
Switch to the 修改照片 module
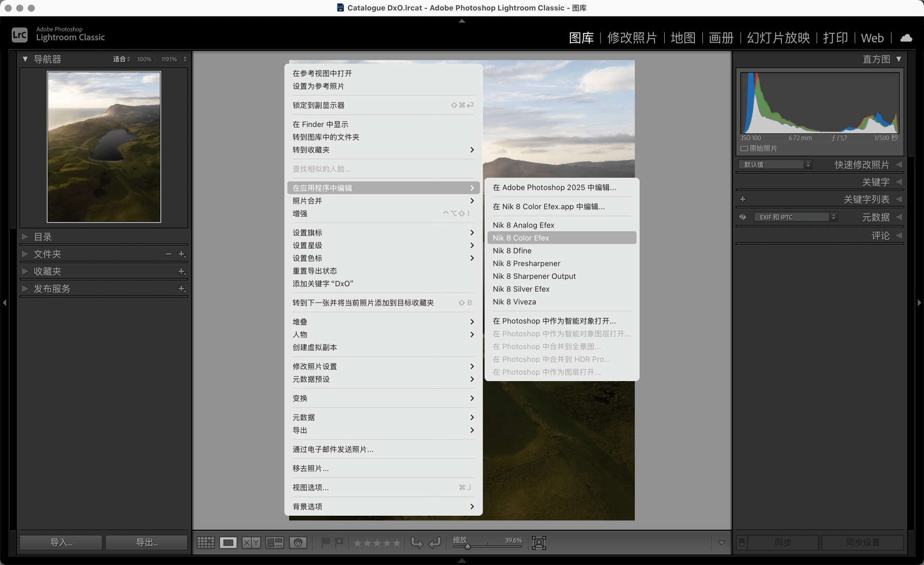632,37
